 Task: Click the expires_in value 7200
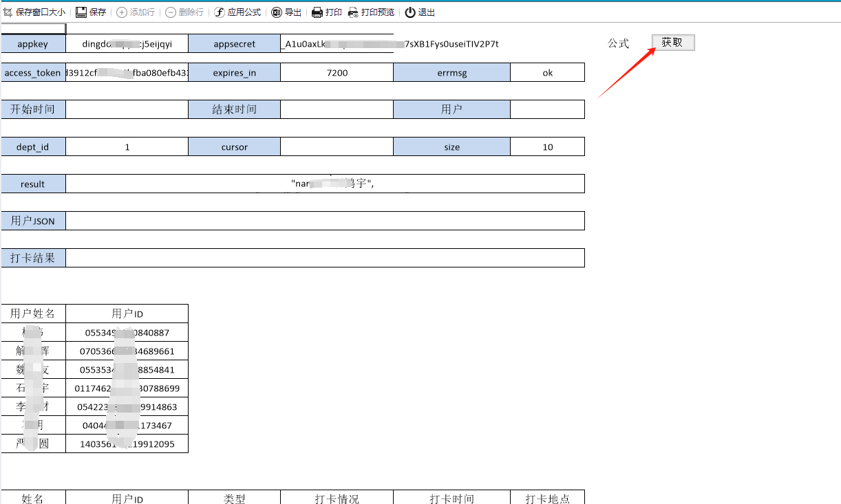tap(337, 72)
